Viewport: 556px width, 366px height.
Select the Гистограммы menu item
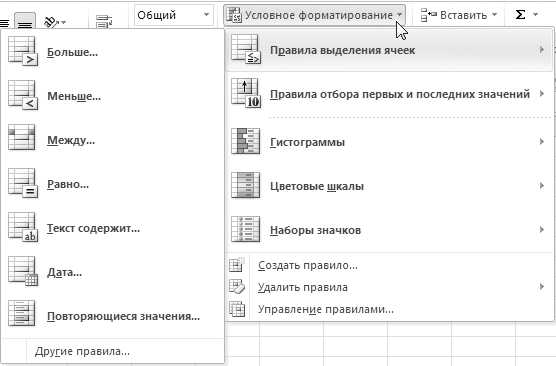pos(389,142)
